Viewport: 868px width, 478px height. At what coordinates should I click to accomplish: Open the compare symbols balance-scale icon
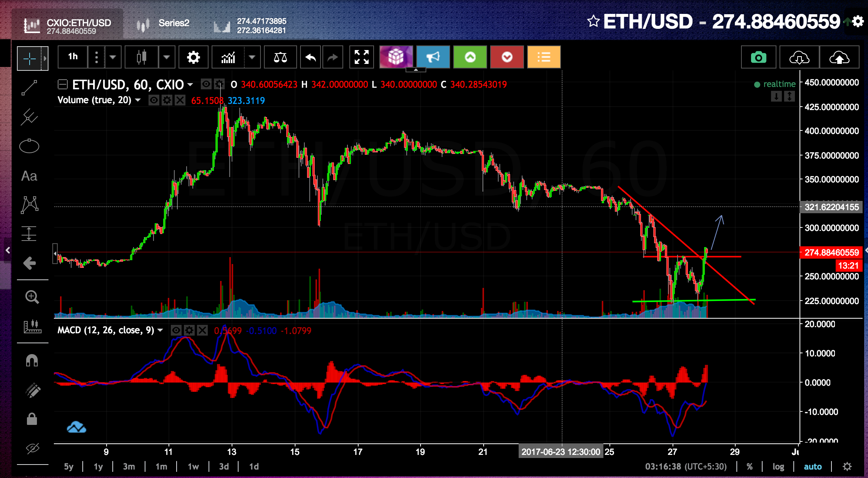[x=280, y=58]
